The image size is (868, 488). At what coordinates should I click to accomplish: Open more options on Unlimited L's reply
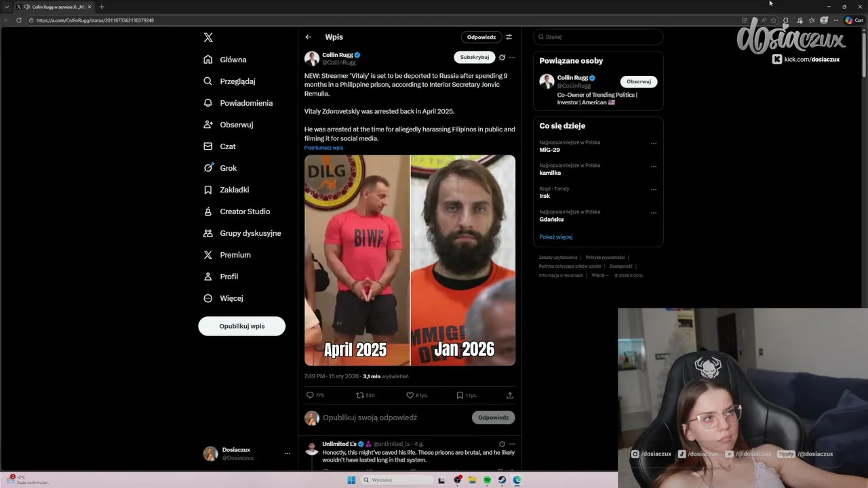[x=512, y=444]
